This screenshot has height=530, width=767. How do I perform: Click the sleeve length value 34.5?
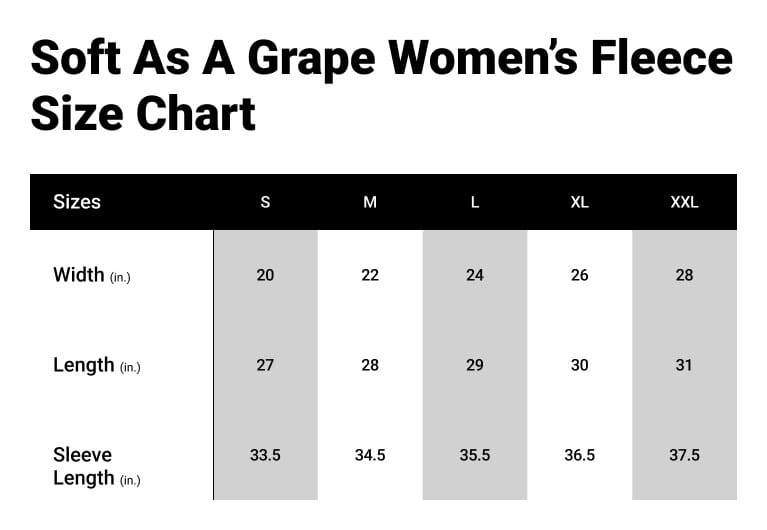tap(370, 455)
